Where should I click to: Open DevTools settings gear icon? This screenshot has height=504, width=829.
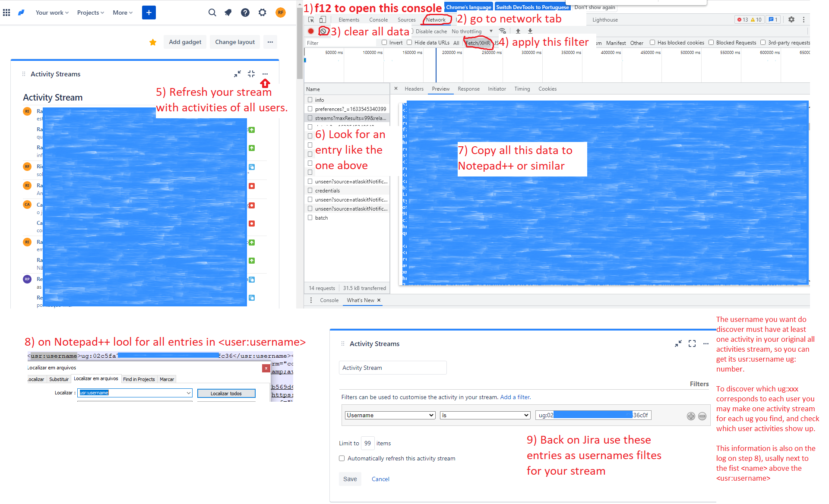click(791, 19)
